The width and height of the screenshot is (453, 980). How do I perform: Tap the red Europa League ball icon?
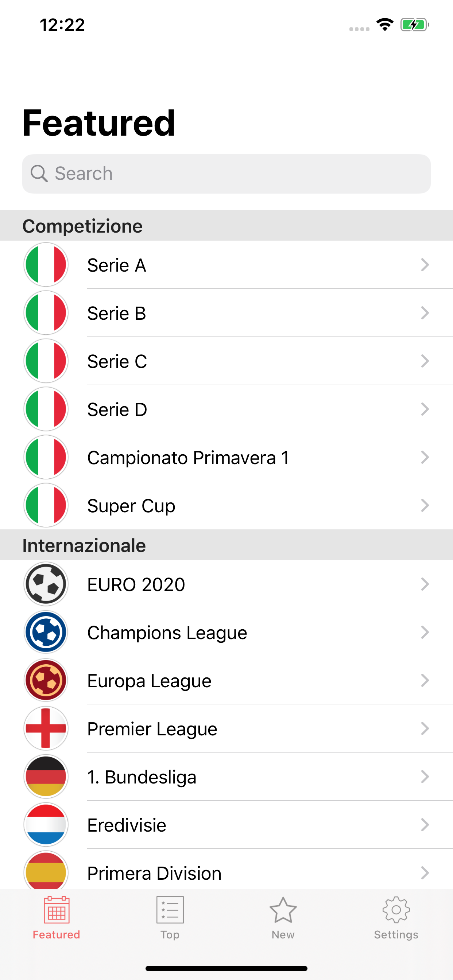coord(46,680)
